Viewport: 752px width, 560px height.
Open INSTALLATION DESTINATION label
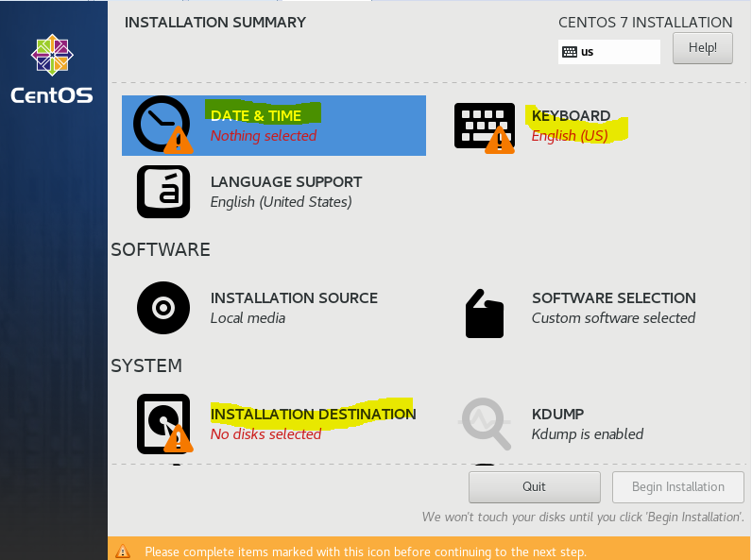point(313,414)
